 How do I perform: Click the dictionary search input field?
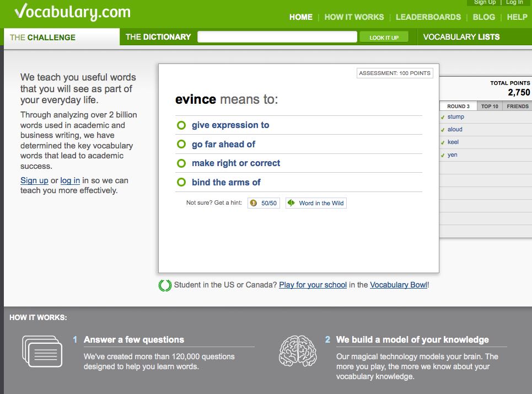point(277,37)
